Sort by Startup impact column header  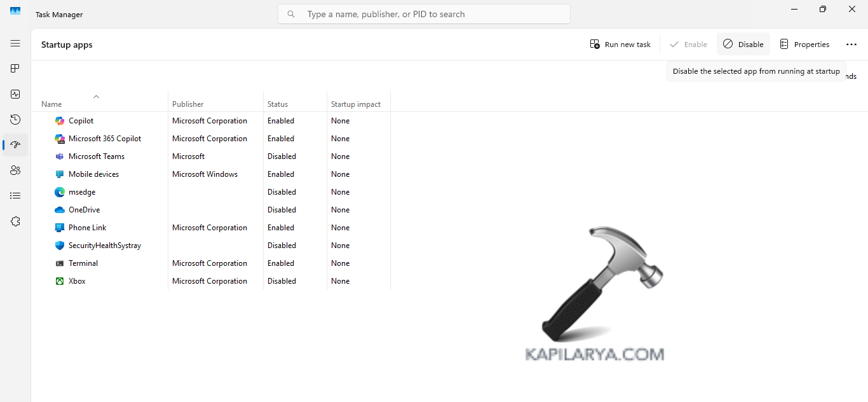coord(355,104)
